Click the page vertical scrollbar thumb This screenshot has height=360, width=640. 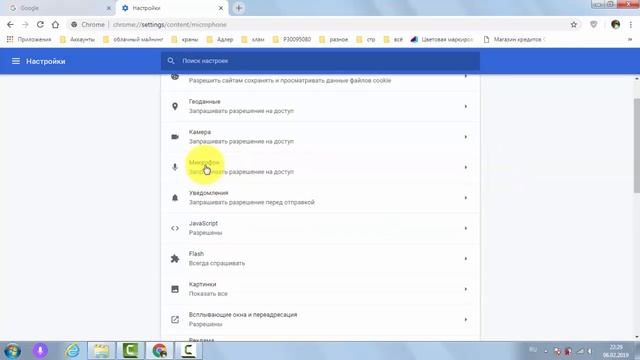point(637,145)
